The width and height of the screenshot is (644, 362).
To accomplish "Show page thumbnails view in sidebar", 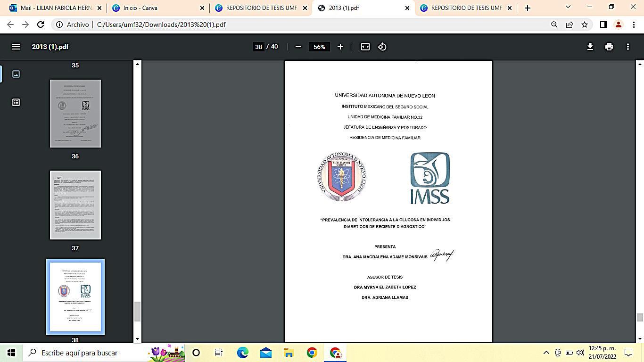I will pos(16,74).
